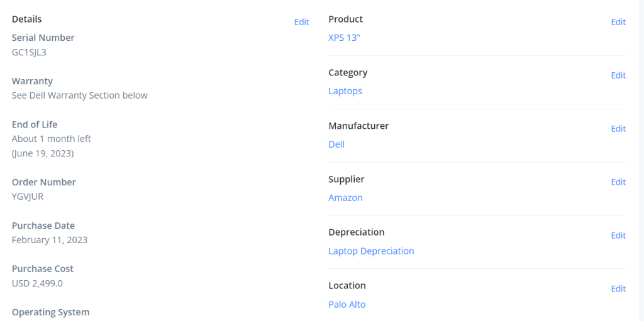Click the serial number GC1SJL3
This screenshot has height=321, width=644.
29,52
